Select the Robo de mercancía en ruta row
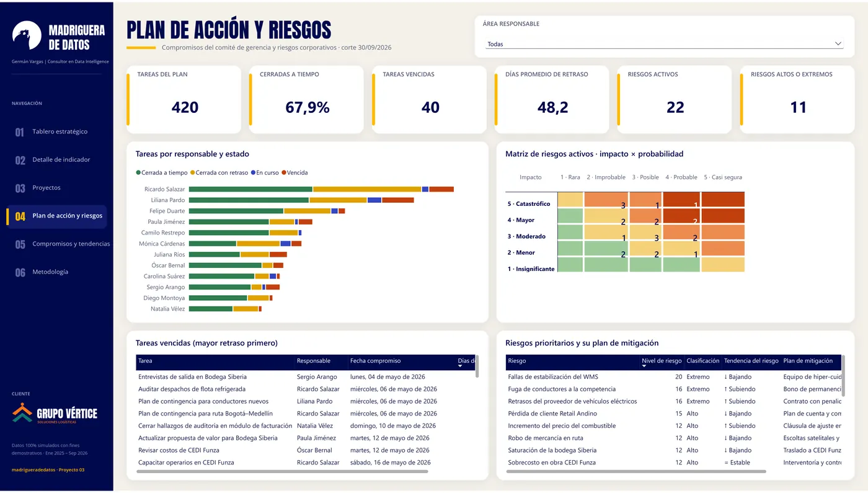868x493 pixels. tap(673, 438)
